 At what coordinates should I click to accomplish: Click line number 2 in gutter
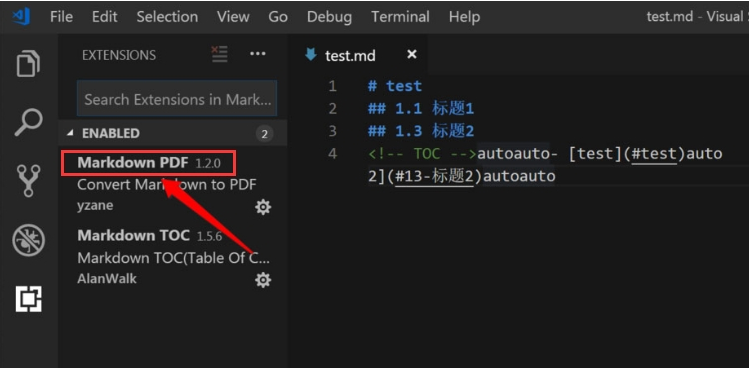332,109
